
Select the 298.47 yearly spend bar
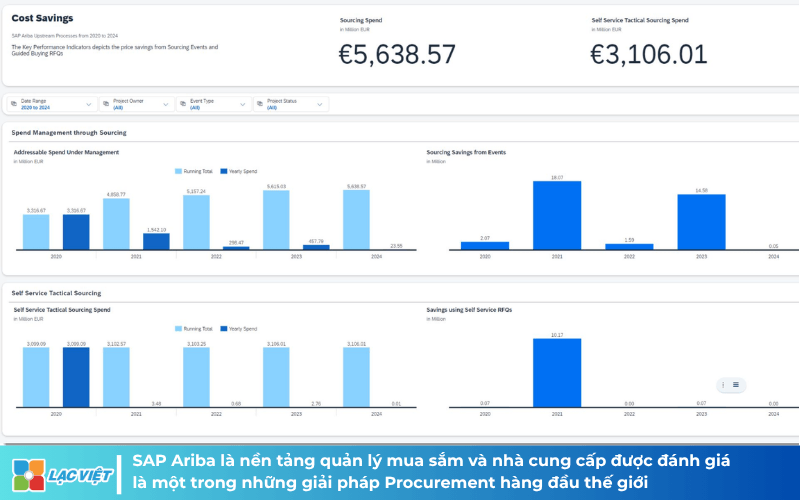point(236,248)
